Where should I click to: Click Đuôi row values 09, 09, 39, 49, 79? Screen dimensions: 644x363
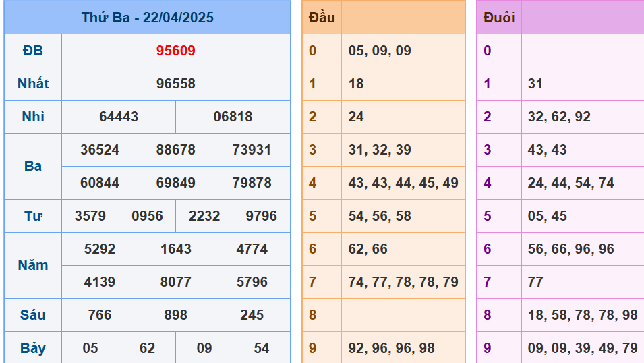(583, 348)
